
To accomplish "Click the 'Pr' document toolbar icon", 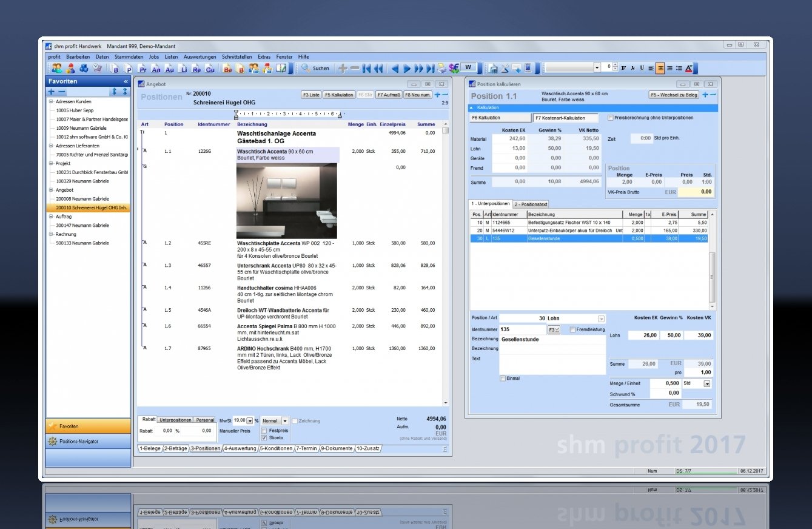I will click(142, 69).
